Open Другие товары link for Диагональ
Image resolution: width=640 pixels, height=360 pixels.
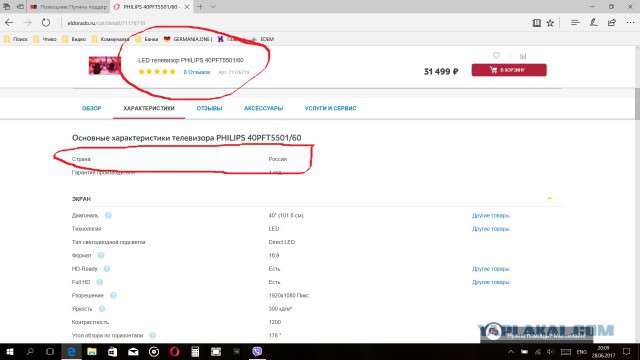(x=491, y=215)
